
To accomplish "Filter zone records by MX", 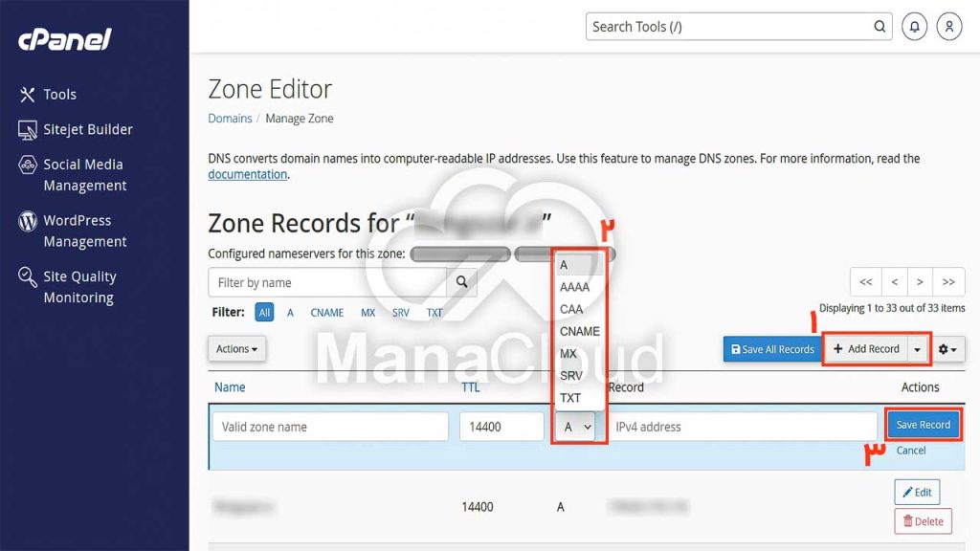I will click(367, 313).
